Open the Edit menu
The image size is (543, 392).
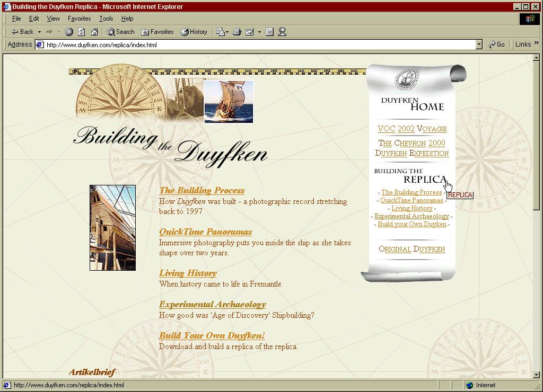point(34,19)
